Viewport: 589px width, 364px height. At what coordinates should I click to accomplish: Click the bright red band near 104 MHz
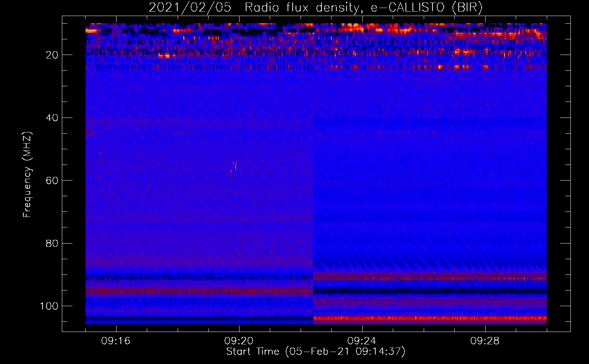(430, 318)
